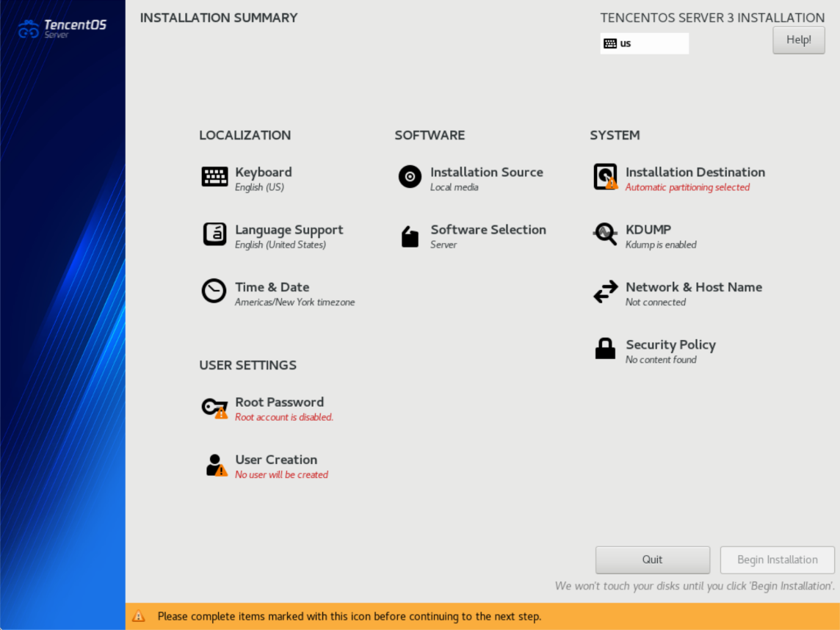
Task: Click the Language Support icon
Action: [214, 234]
